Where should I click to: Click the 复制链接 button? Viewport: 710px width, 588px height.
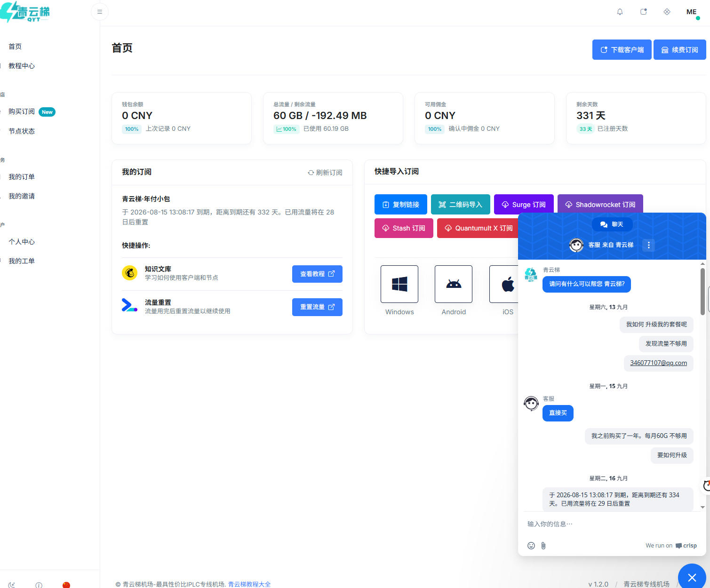point(401,205)
